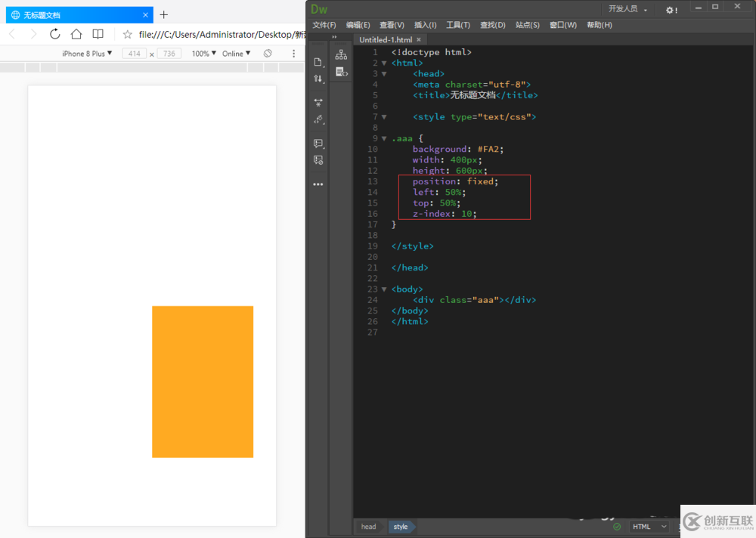
Task: Open the 100% zoom dropdown
Action: click(204, 54)
